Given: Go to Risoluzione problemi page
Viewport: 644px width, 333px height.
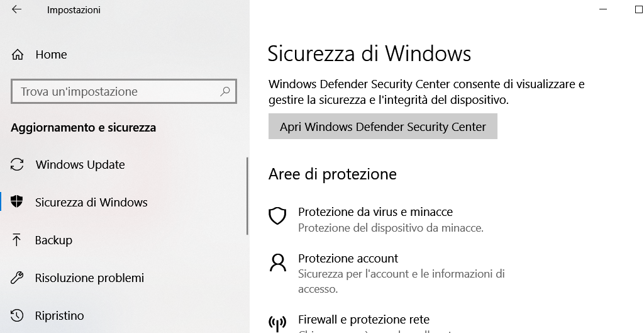Looking at the screenshot, I should point(89,278).
